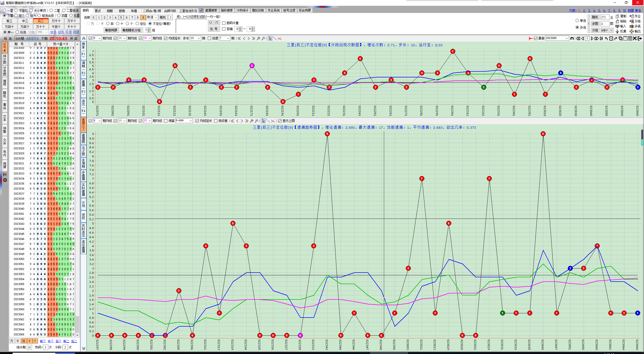Open the 遗漏搜索 tab
Image resolution: width=644 pixels, height=354 pixels.
pyautogui.click(x=211, y=10)
